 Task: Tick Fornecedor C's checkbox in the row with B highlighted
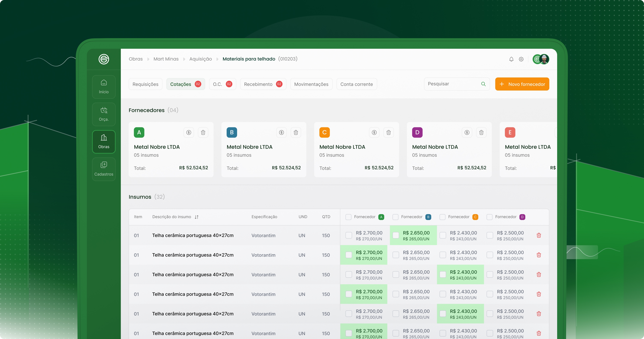pos(443,235)
